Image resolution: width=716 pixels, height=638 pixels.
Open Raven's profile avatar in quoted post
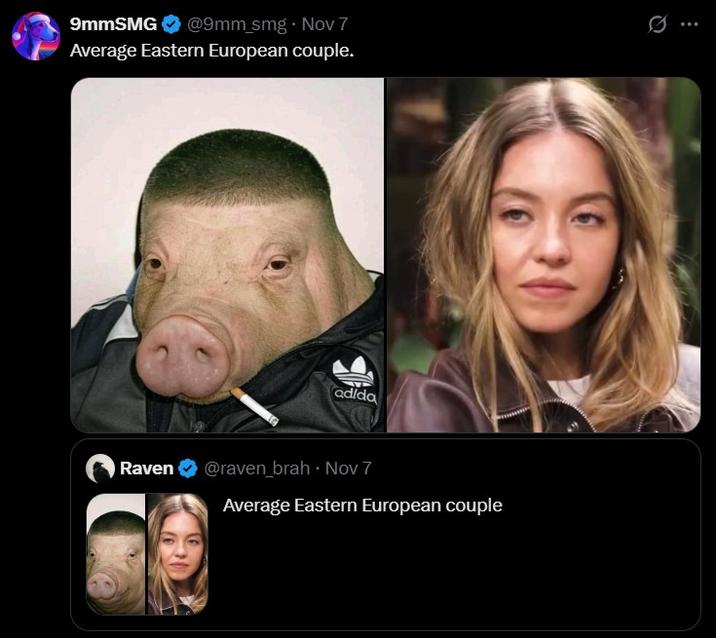(100, 468)
